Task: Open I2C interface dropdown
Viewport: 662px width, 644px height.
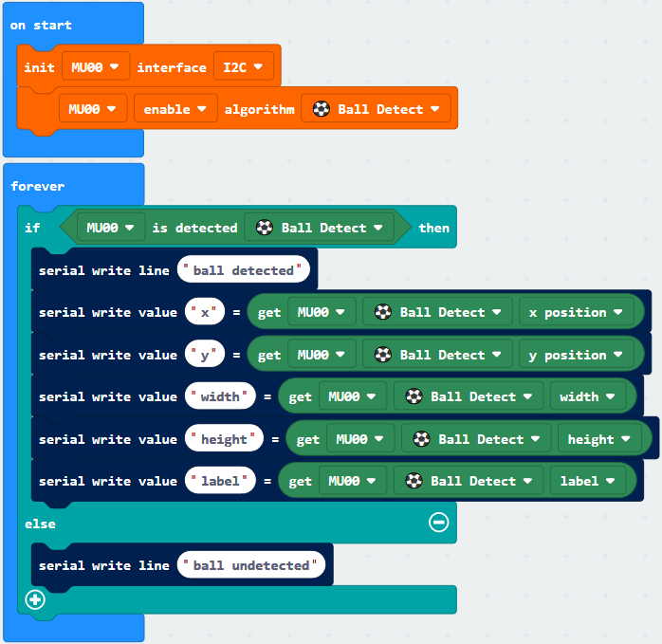Action: (244, 67)
